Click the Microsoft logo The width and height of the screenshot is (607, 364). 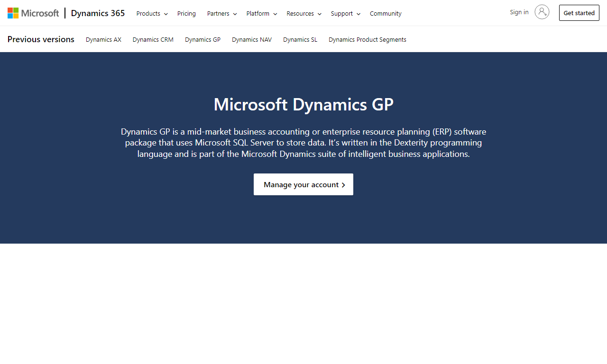(33, 13)
